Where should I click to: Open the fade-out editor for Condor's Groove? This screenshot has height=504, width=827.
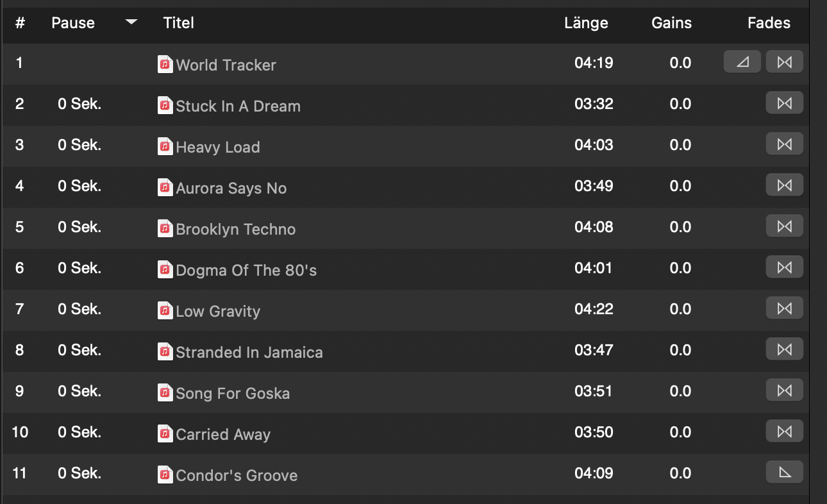tap(784, 472)
